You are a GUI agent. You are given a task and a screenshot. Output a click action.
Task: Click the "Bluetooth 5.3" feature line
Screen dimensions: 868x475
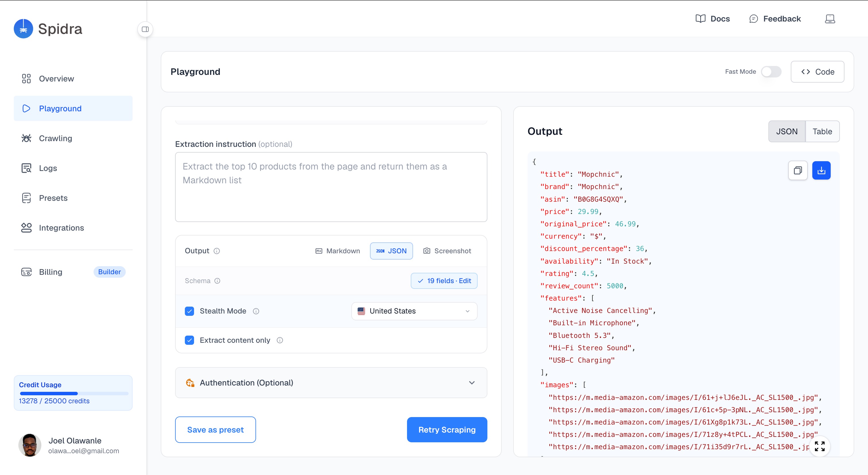pos(581,335)
